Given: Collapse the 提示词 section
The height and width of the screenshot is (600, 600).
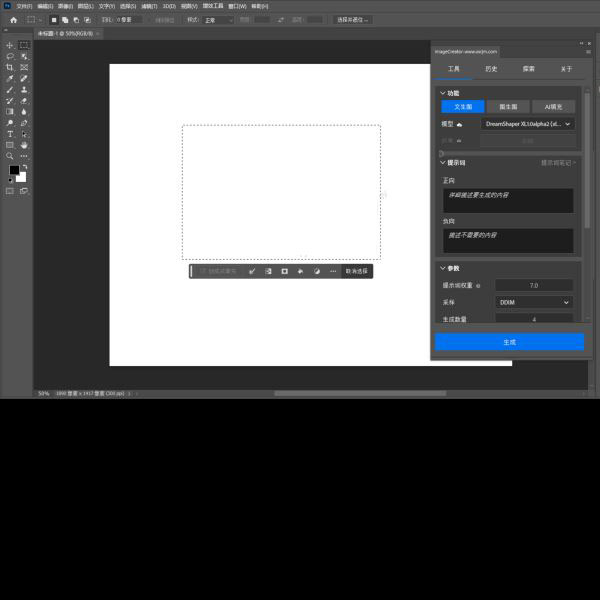Looking at the screenshot, I should [443, 163].
